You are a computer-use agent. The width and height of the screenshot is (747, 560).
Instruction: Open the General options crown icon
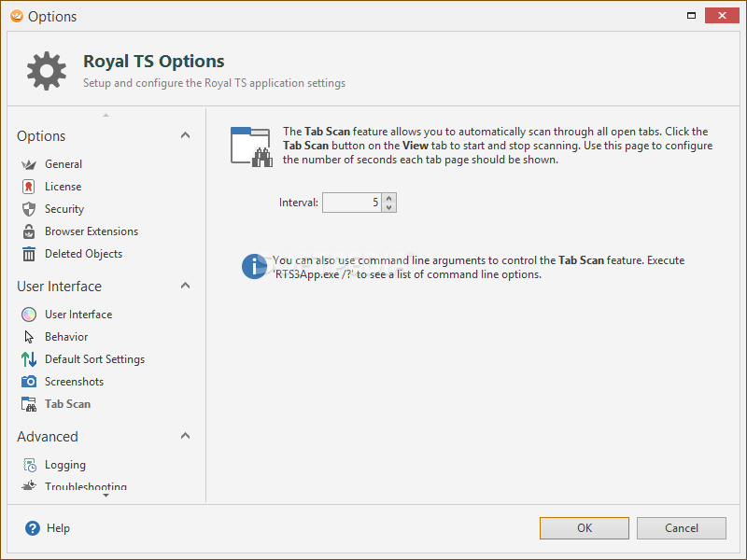(x=29, y=165)
